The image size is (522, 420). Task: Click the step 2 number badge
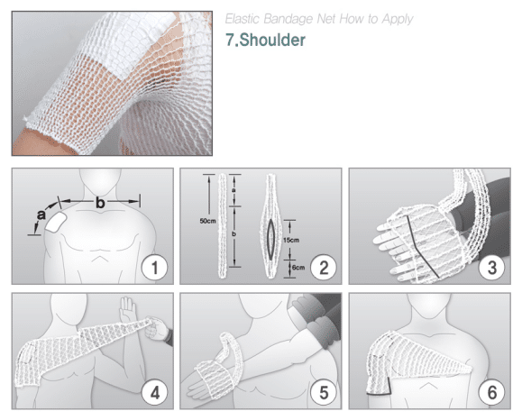click(324, 268)
